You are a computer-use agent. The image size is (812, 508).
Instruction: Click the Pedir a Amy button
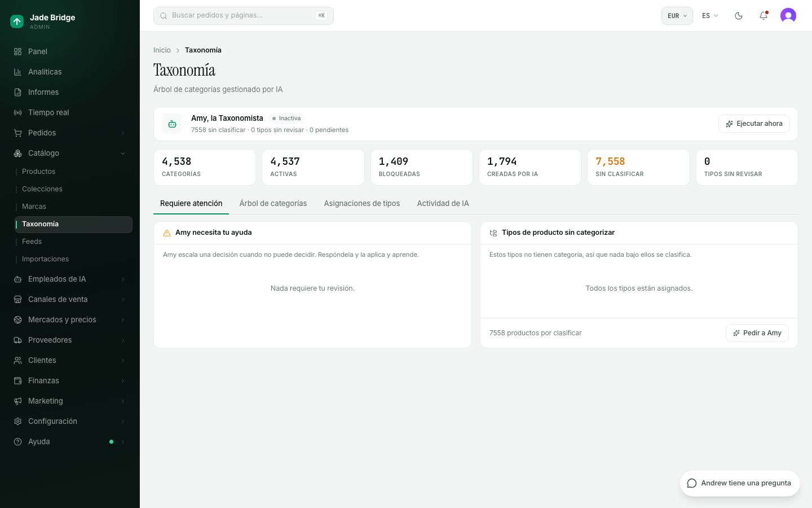pyautogui.click(x=757, y=333)
